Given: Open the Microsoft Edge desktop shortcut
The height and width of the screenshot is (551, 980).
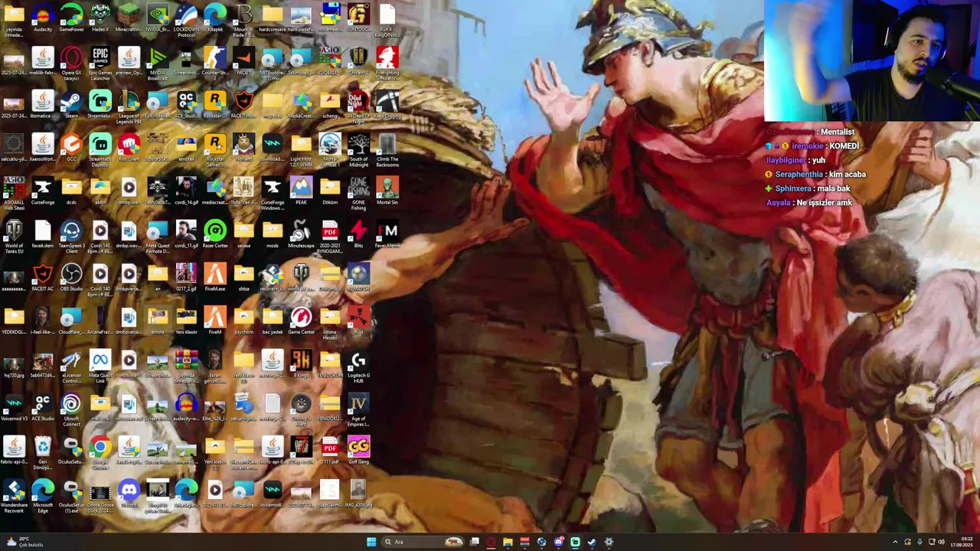Looking at the screenshot, I should 43,496.
